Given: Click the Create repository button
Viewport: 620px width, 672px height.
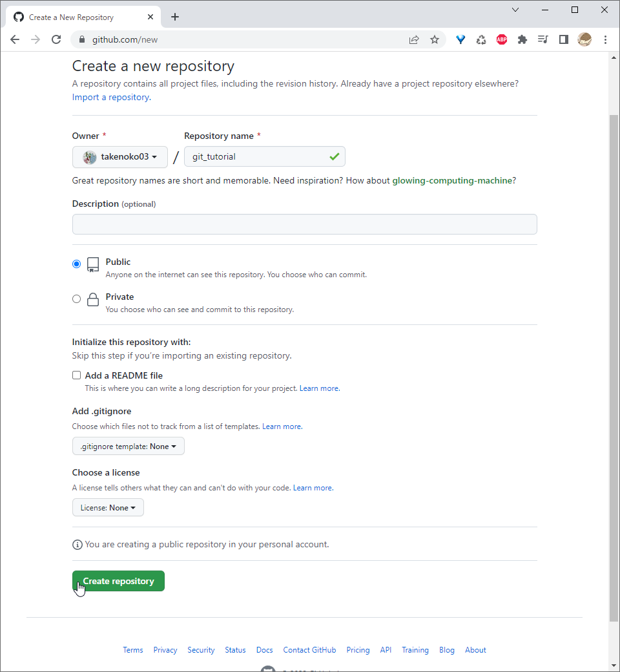Looking at the screenshot, I should 118,581.
